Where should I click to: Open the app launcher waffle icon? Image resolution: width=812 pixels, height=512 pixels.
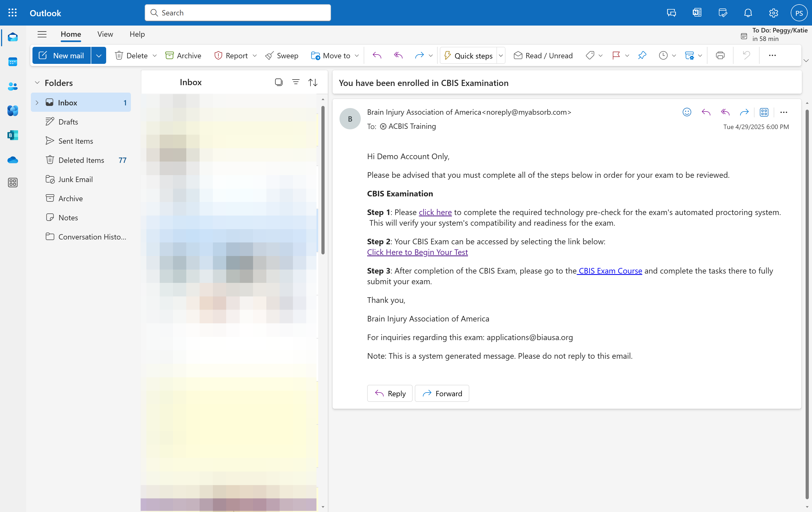coord(13,13)
